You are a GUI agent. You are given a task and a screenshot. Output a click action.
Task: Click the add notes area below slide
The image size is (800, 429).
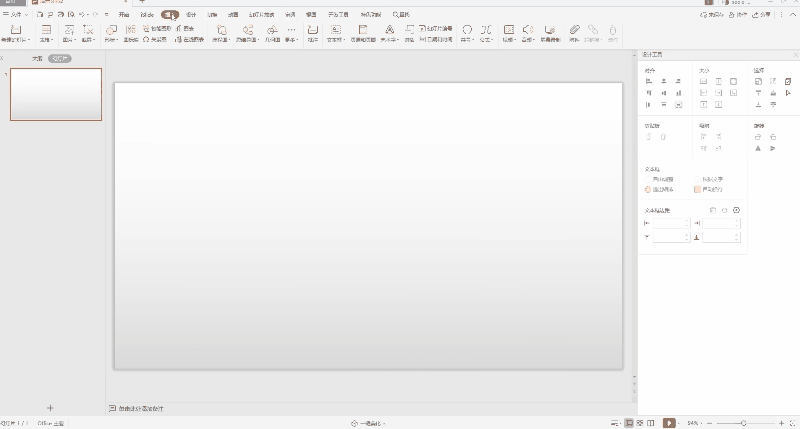point(136,409)
